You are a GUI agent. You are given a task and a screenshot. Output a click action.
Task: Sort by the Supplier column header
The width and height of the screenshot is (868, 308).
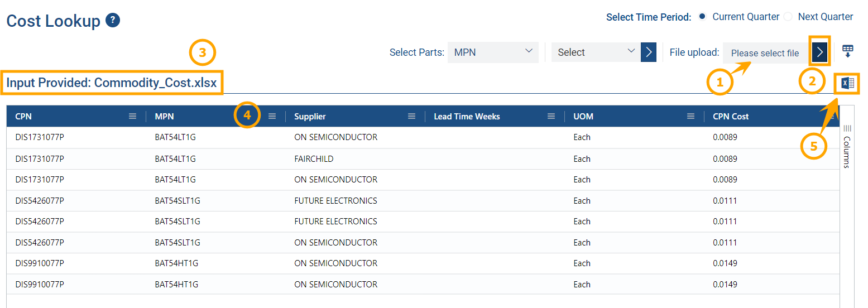[310, 117]
